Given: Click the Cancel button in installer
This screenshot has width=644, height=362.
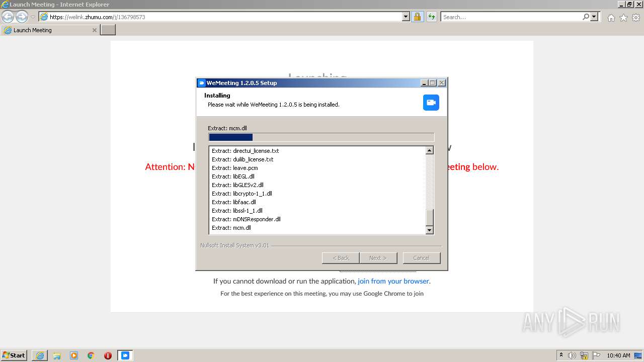Looking at the screenshot, I should pyautogui.click(x=421, y=258).
